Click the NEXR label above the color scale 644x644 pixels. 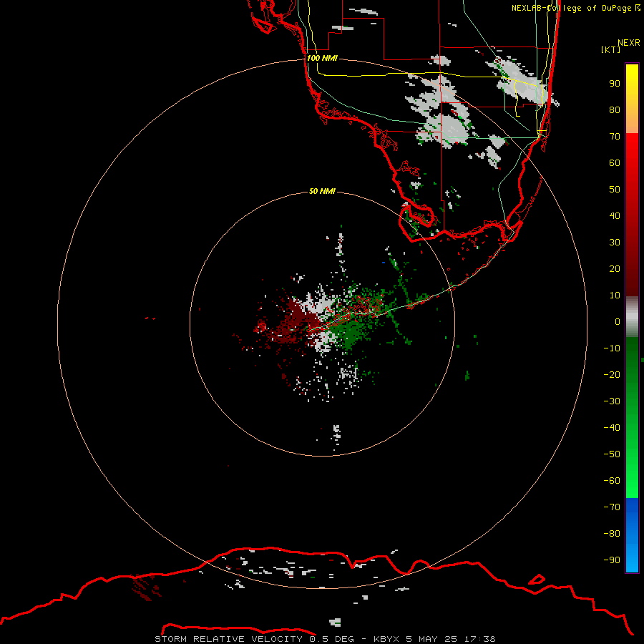tap(628, 43)
